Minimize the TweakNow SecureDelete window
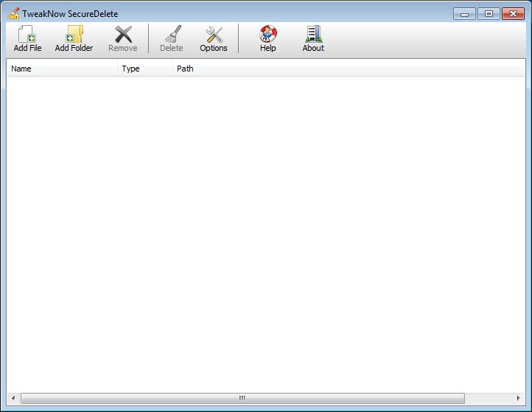The height and width of the screenshot is (412, 532). [464, 14]
